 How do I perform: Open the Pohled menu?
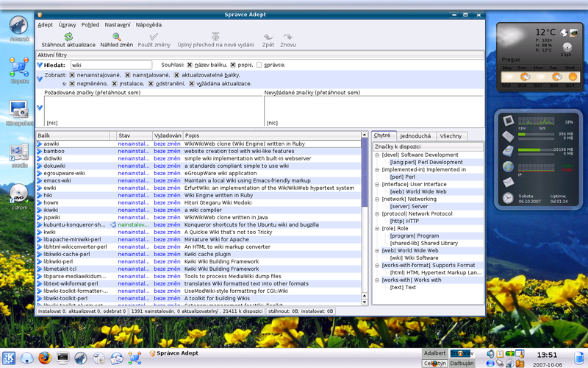click(x=90, y=25)
